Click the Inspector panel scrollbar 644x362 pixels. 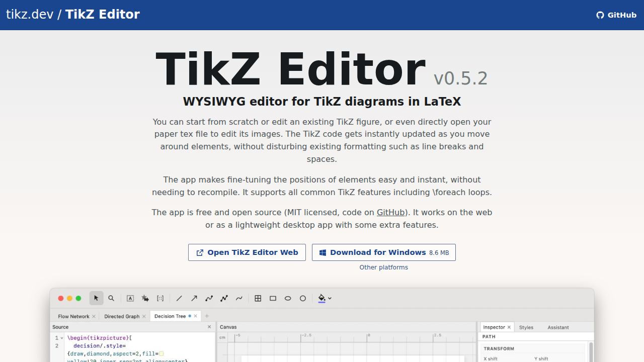click(x=591, y=351)
